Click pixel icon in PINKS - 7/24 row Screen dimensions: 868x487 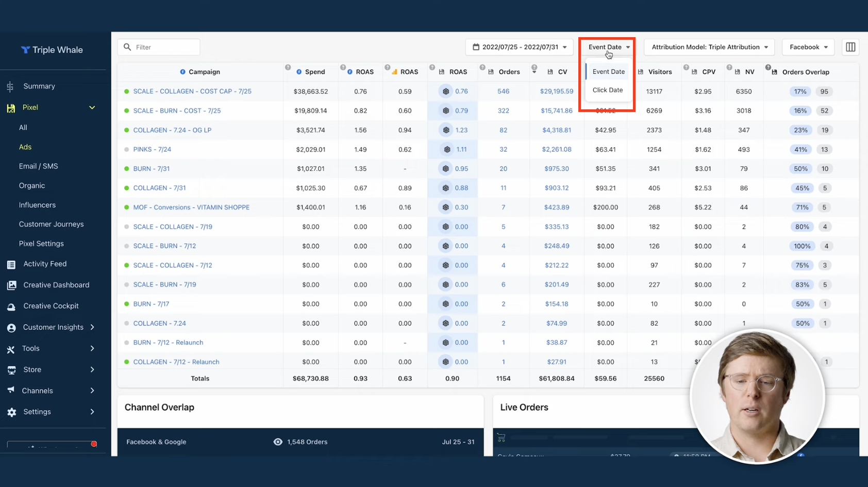(x=447, y=149)
